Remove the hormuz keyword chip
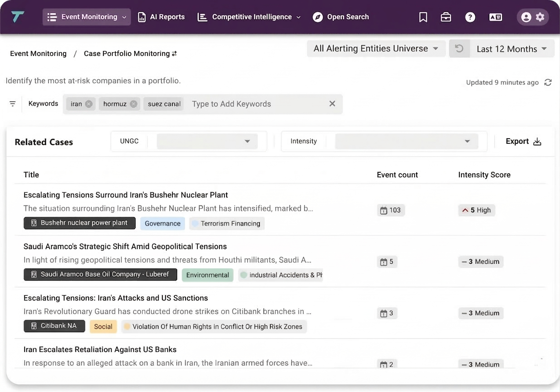560x392 pixels. [x=133, y=104]
